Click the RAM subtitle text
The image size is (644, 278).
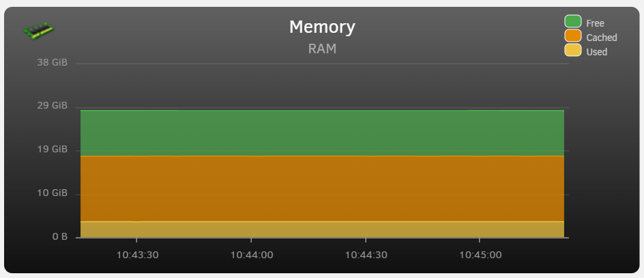tap(323, 48)
